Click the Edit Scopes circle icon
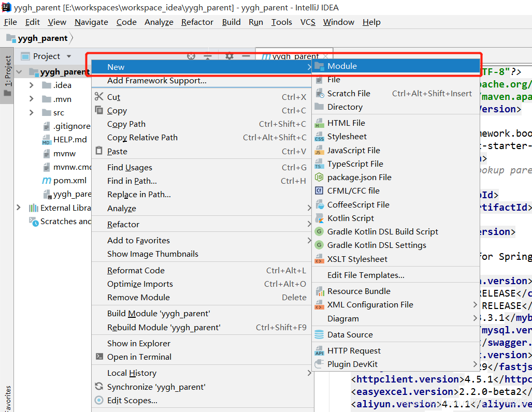This screenshot has height=412, width=532. [x=99, y=400]
